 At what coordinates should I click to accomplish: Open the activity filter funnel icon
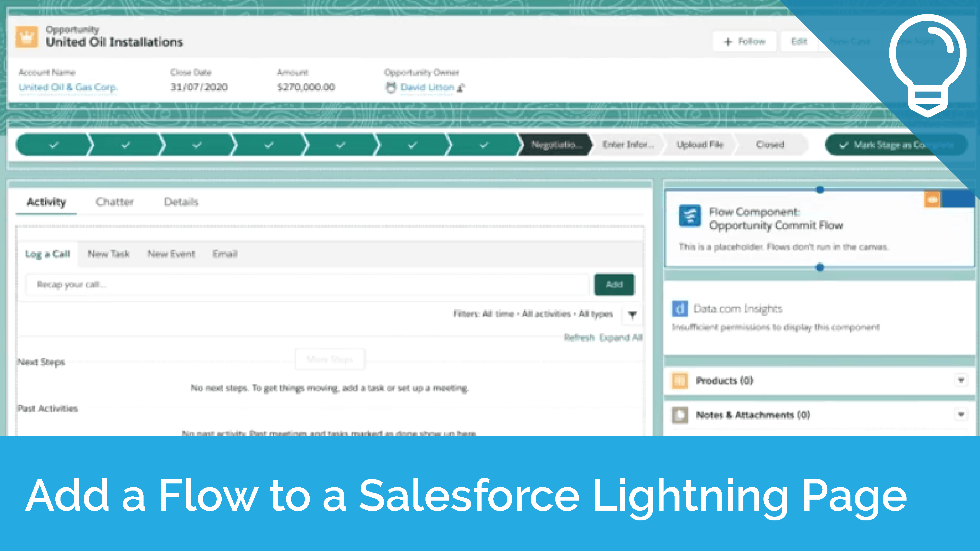pyautogui.click(x=632, y=315)
